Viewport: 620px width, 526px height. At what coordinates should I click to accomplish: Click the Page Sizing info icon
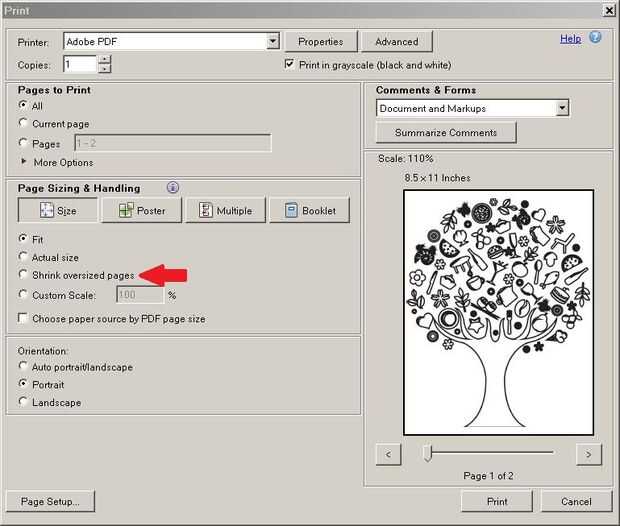pos(173,187)
